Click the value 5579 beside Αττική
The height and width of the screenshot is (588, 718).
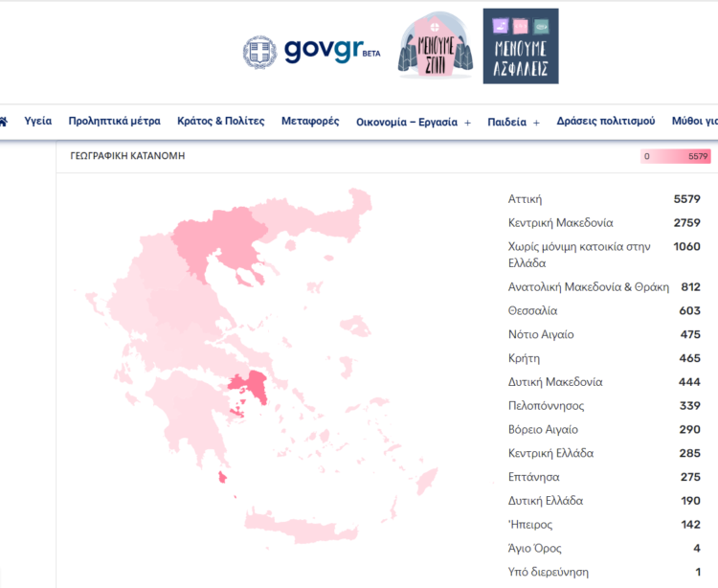point(686,199)
